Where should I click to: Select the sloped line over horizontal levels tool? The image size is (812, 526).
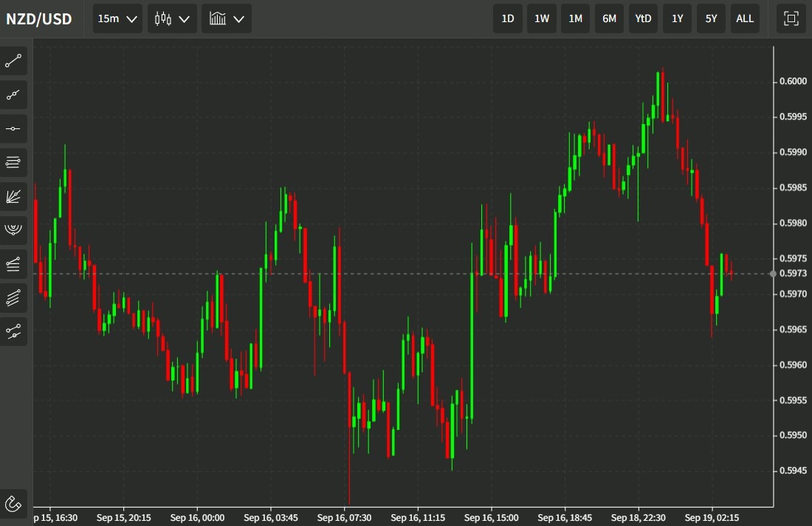(13, 264)
